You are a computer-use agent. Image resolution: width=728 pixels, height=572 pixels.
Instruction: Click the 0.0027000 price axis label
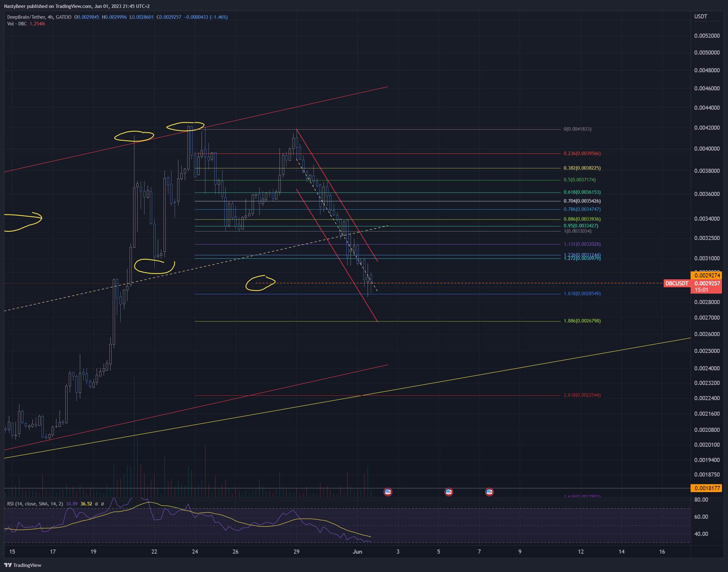[x=706, y=317]
